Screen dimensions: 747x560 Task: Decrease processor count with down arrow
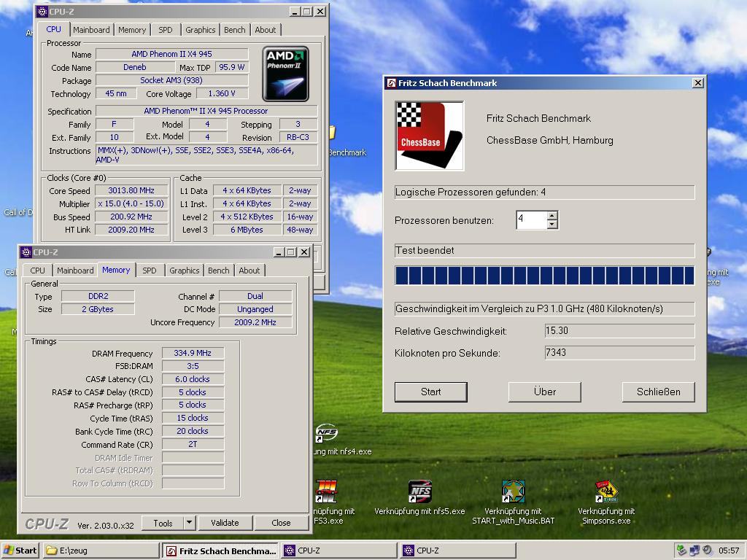pyautogui.click(x=552, y=225)
